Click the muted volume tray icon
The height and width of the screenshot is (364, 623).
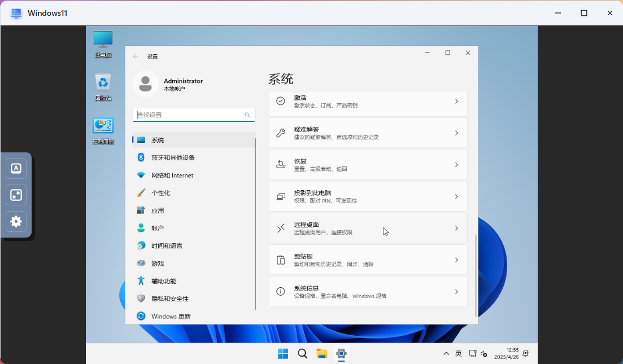[483, 354]
